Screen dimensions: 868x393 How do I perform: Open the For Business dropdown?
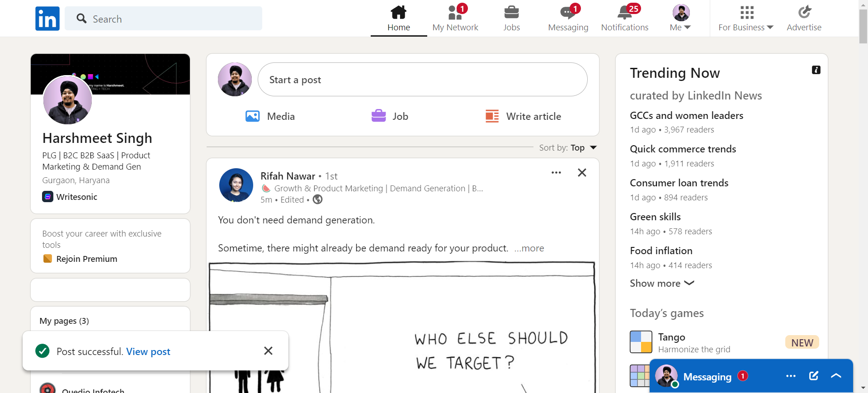[746, 19]
